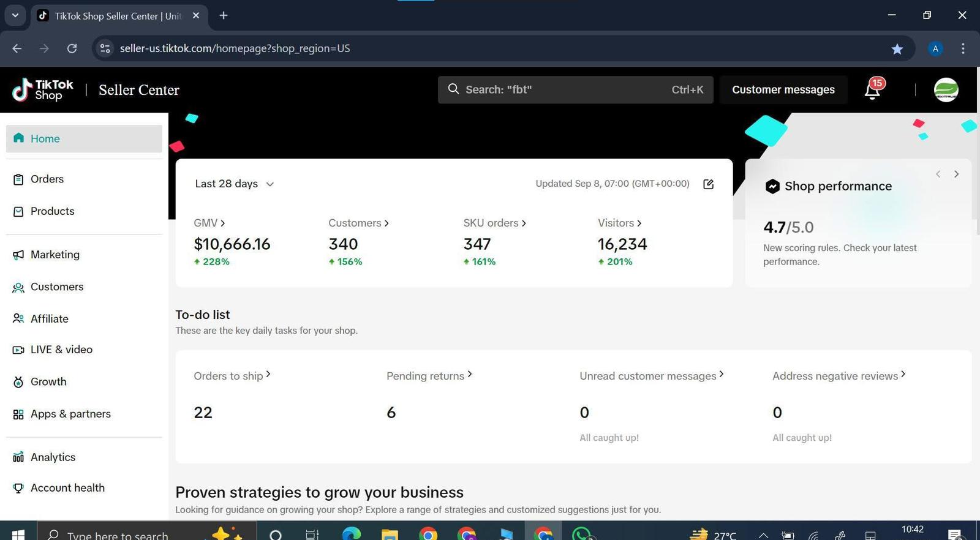Click the edit metrics pencil icon
Viewport: 980px width, 540px height.
(708, 184)
